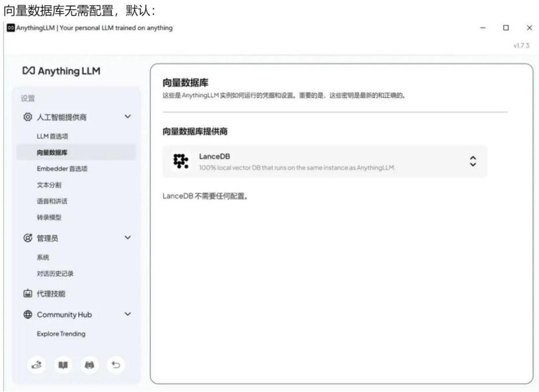The image size is (539, 392).
Task: Maximize the AnythingLLM window
Action: 506,27
